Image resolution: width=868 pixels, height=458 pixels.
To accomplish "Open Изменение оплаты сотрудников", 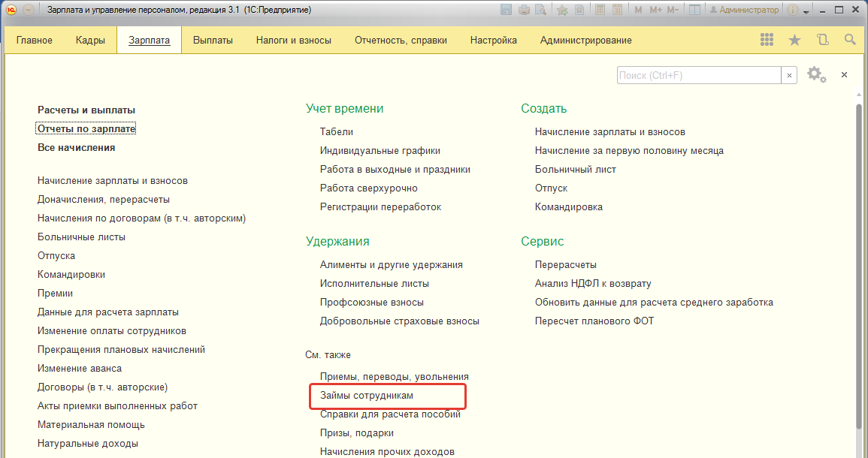I will point(112,331).
